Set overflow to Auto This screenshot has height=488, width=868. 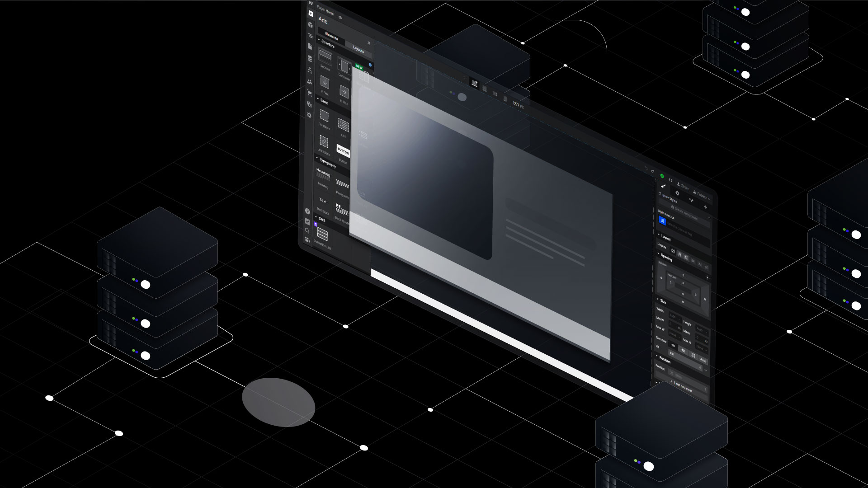(703, 360)
